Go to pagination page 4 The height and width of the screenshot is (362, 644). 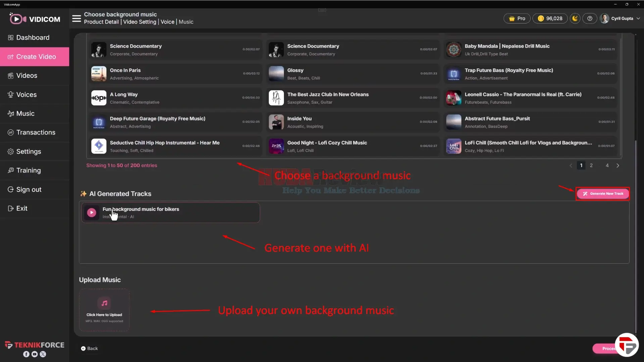pyautogui.click(x=607, y=165)
